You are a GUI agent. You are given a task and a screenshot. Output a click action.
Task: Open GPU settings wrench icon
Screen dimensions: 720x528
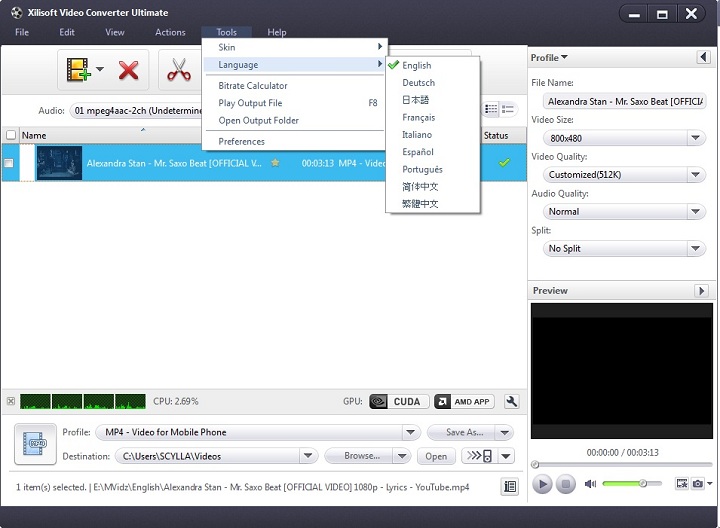[x=512, y=402]
